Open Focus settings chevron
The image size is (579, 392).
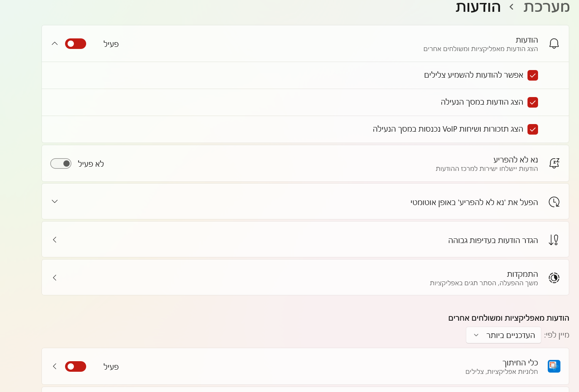tap(54, 278)
